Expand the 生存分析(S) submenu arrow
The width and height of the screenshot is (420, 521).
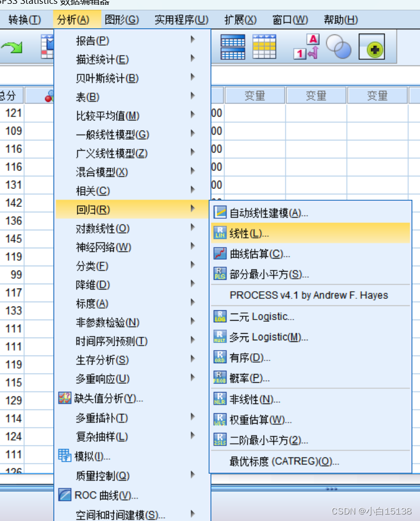pos(192,359)
